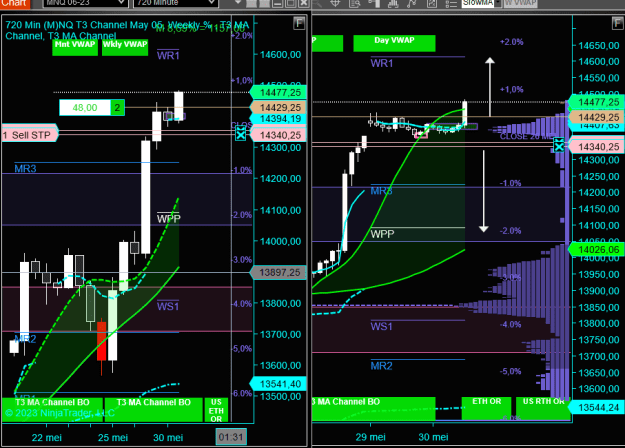The width and height of the screenshot is (625, 448).
Task: Select the 1 Sell STP order label
Action: click(29, 135)
